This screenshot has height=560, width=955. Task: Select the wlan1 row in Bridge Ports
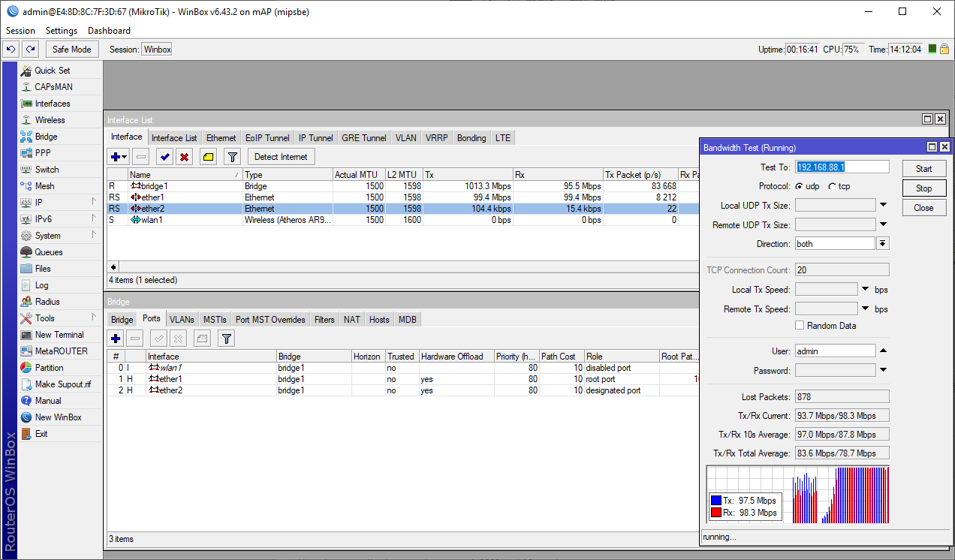pos(402,368)
